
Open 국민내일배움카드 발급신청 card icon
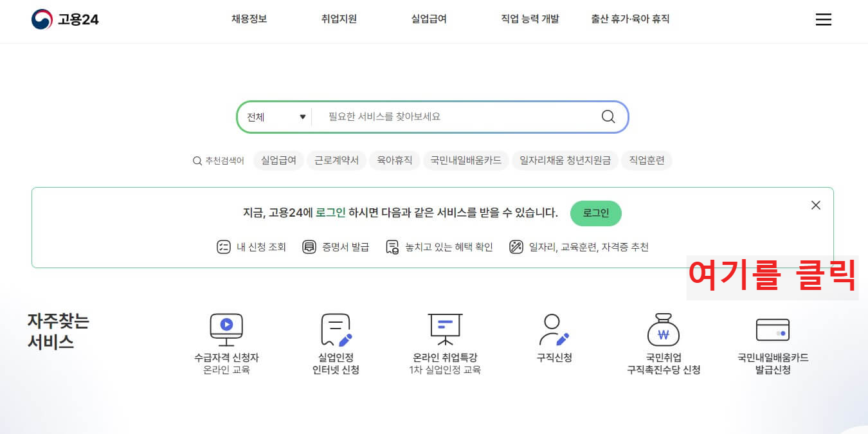[x=773, y=330]
